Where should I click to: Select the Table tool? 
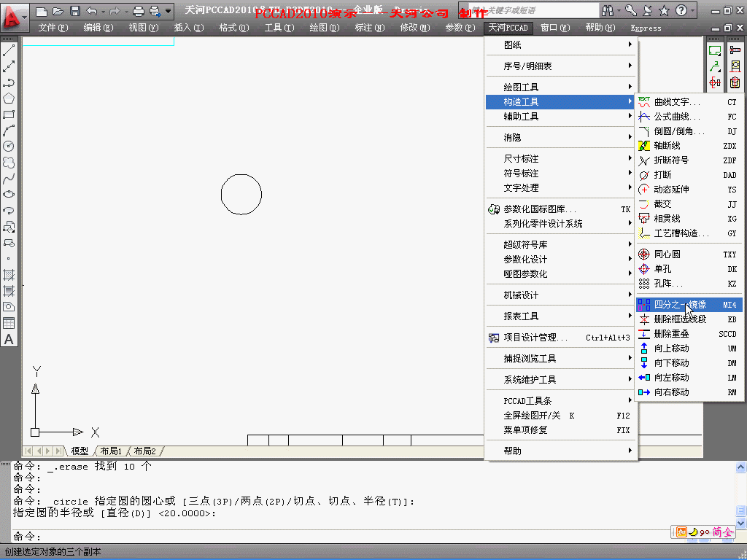point(9,323)
